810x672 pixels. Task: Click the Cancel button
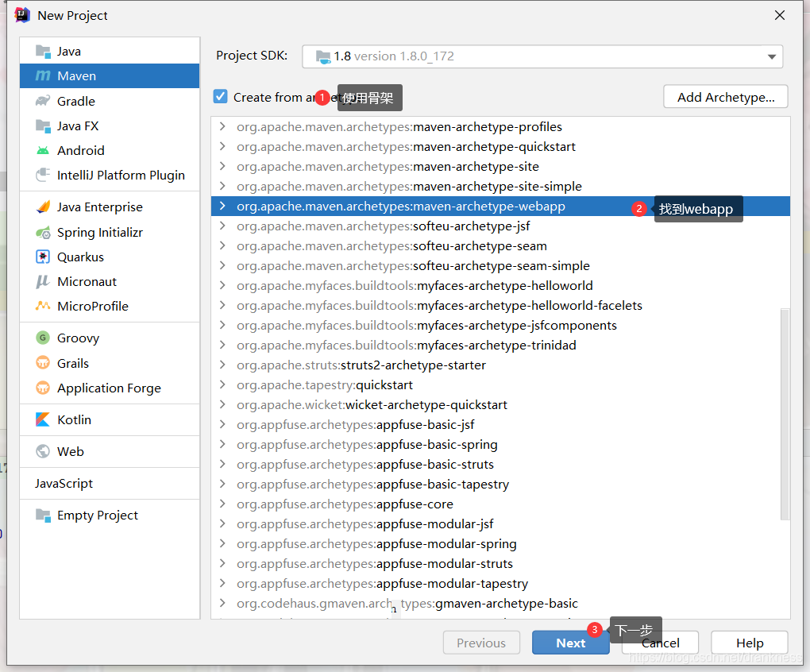(x=660, y=643)
